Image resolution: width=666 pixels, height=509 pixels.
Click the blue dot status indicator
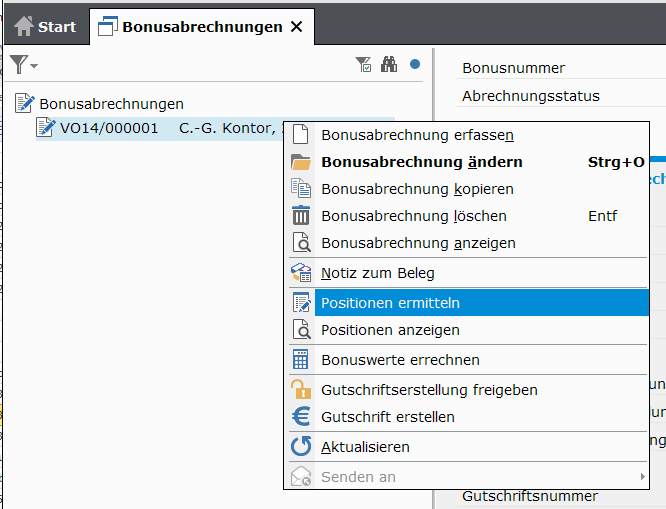[415, 65]
